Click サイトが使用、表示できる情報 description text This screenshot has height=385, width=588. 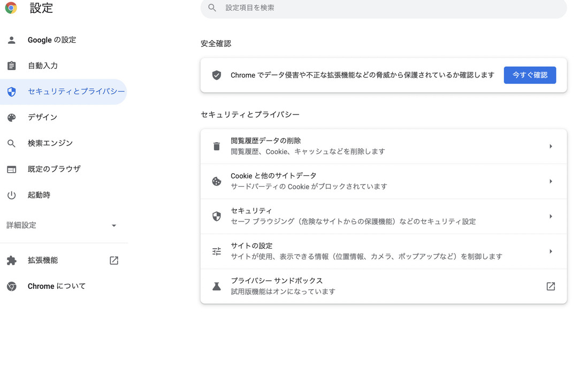coord(366,257)
